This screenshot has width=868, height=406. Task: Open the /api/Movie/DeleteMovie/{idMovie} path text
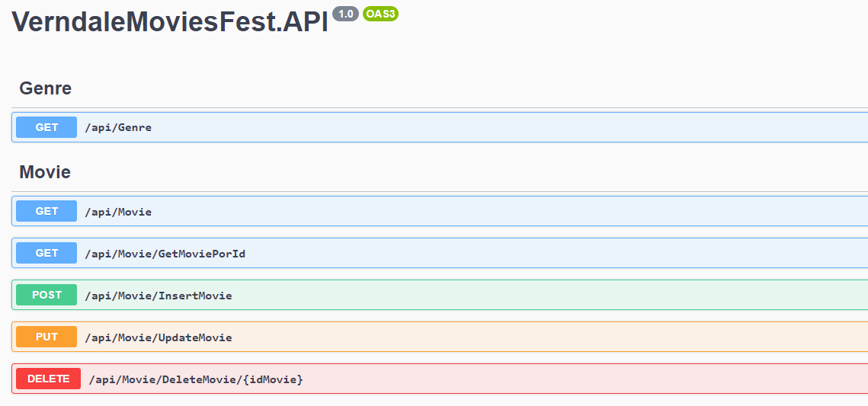click(x=196, y=379)
